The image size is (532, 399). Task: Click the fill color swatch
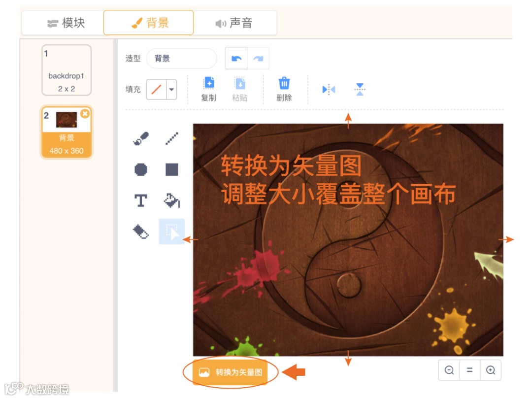(156, 90)
